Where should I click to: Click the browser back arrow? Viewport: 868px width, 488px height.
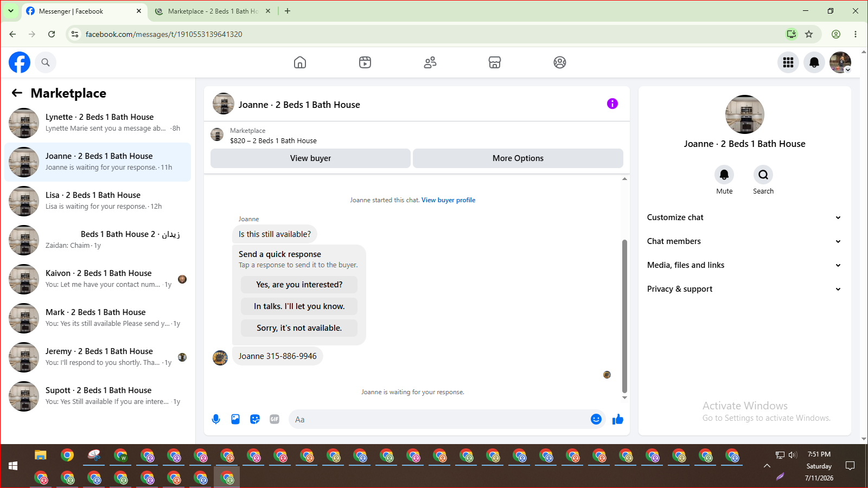click(x=12, y=34)
